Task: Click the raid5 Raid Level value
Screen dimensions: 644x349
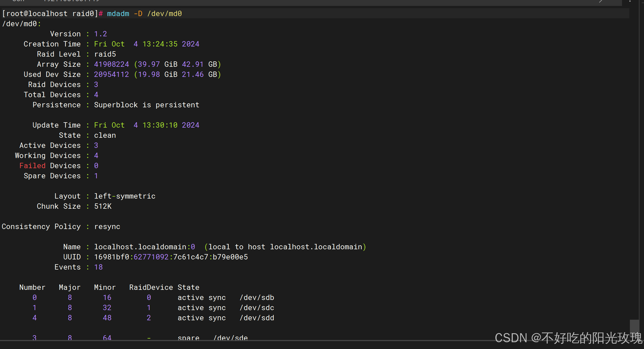Action: point(105,54)
